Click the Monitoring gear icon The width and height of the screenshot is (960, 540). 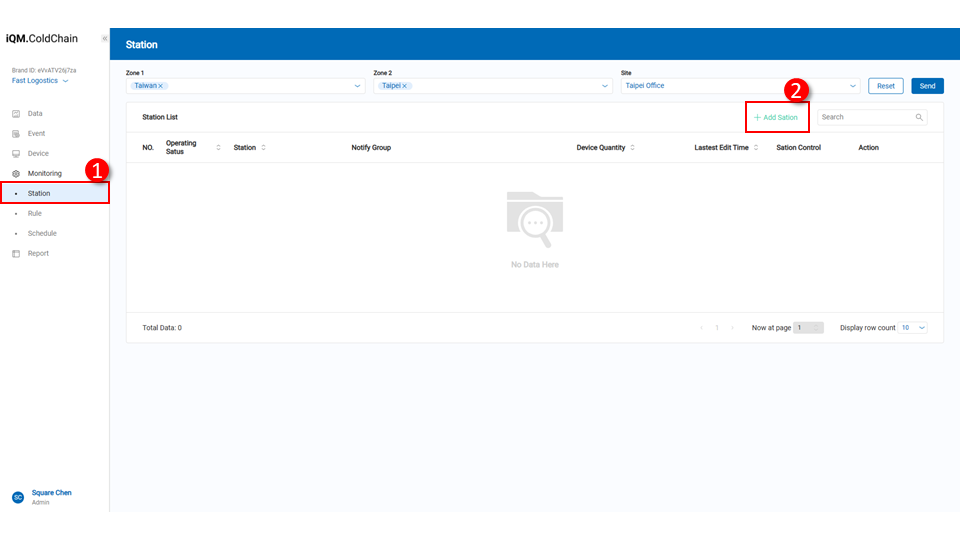[x=16, y=174]
